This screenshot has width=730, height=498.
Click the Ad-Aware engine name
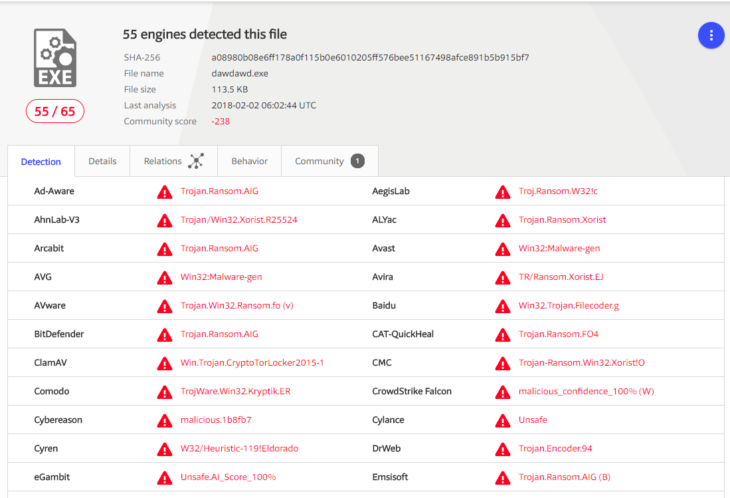(54, 191)
